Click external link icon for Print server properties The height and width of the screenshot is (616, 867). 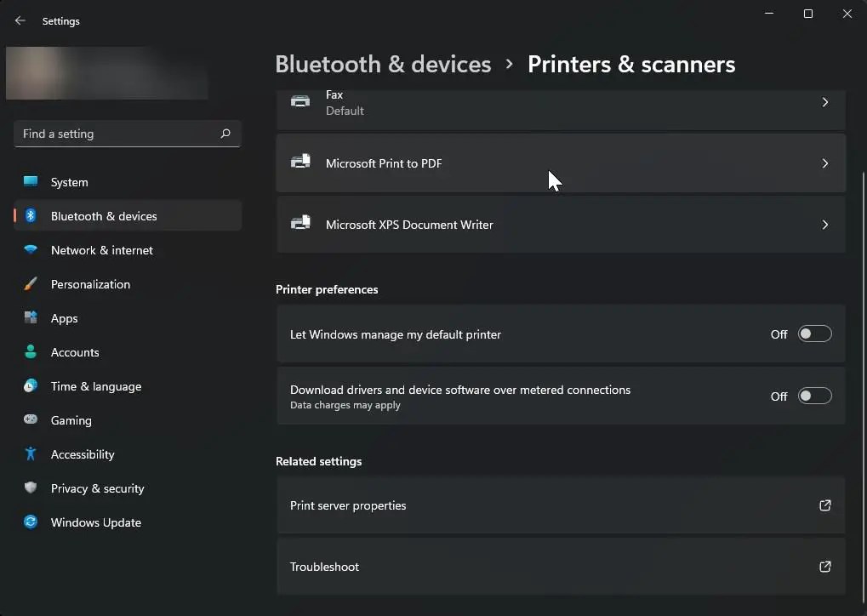[825, 505]
